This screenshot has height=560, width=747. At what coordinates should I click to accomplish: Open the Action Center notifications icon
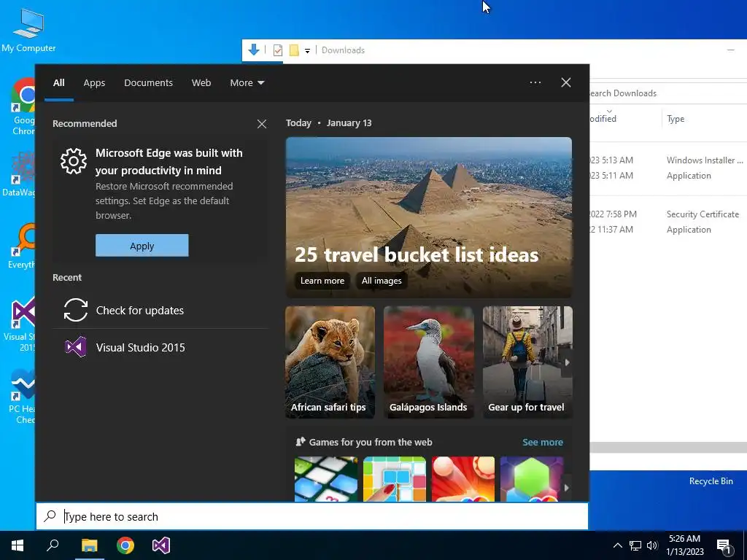[x=724, y=546]
